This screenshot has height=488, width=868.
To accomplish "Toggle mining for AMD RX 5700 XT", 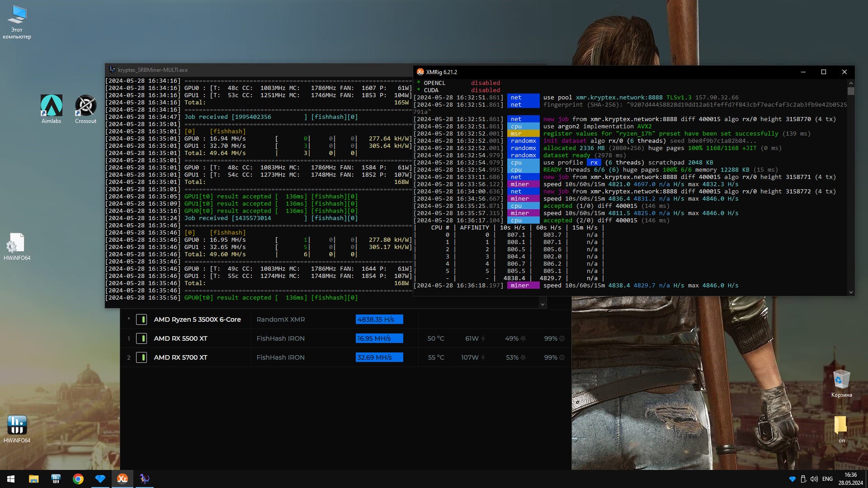I will pyautogui.click(x=142, y=357).
